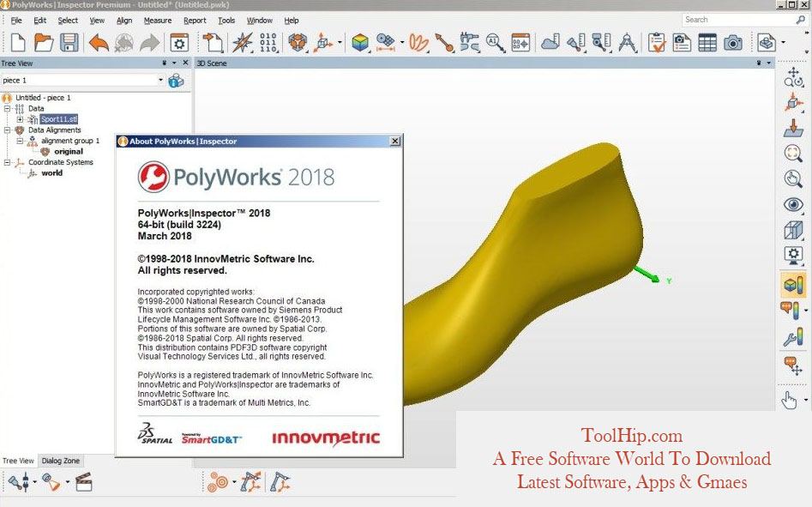
Task: Open the 3D Scene panel menu arrow
Action: pos(769,63)
